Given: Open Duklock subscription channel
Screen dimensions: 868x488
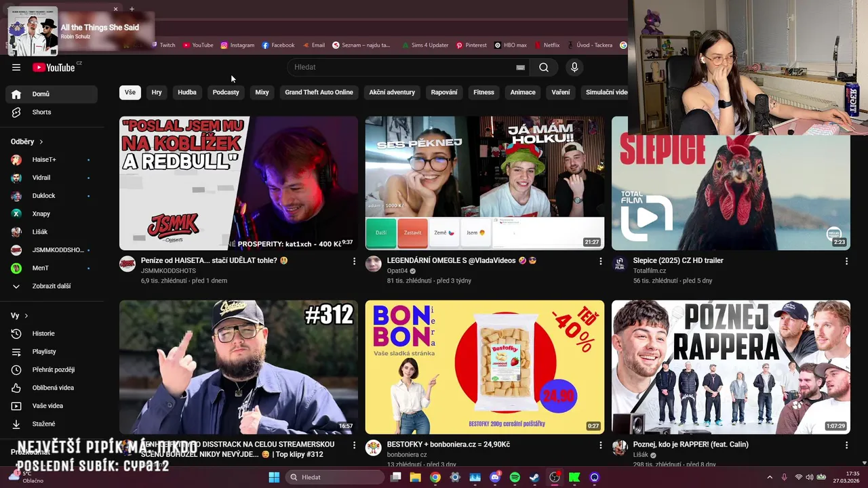Looking at the screenshot, I should pos(52,196).
